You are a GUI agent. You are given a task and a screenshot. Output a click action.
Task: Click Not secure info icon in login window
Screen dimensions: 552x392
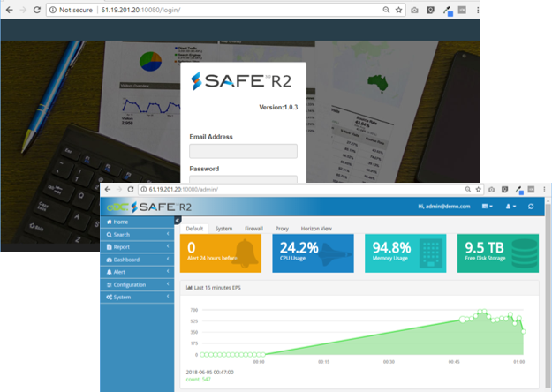tap(53, 10)
